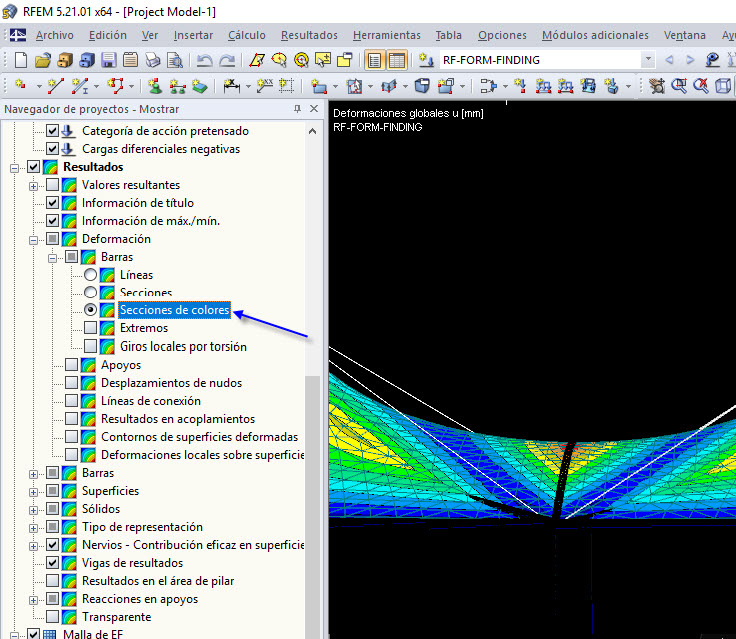736x639 pixels.
Task: Collapse the Deformación tree node
Action: click(x=34, y=239)
